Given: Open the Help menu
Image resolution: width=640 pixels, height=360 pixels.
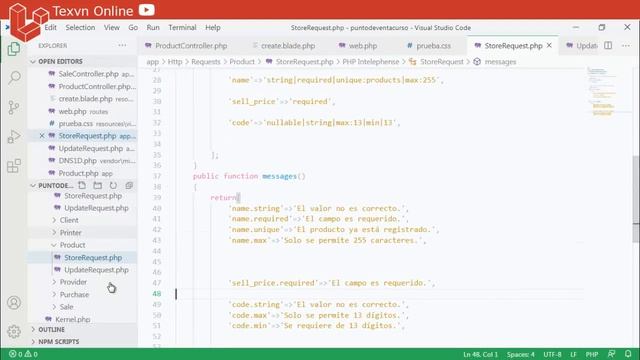Looking at the screenshot, I should [x=213, y=27].
